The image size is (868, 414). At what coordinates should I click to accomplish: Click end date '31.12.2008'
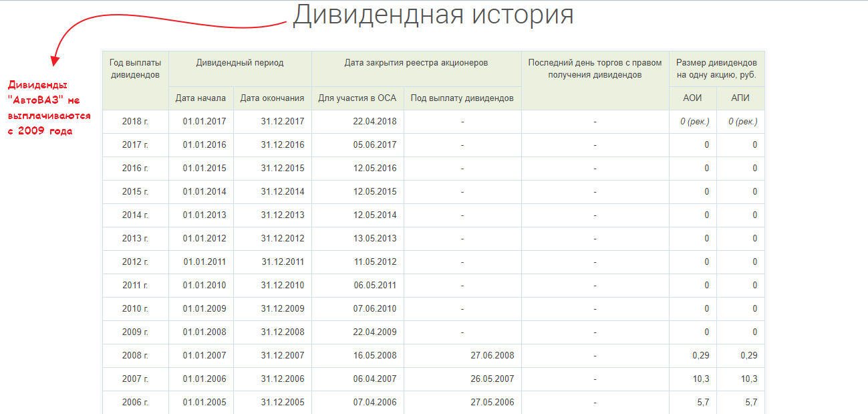pyautogui.click(x=283, y=332)
